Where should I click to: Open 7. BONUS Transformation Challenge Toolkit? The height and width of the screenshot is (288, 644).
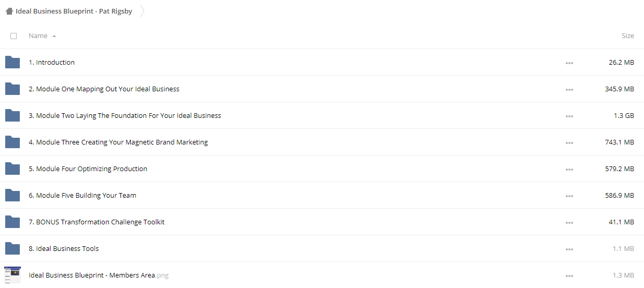pos(96,222)
